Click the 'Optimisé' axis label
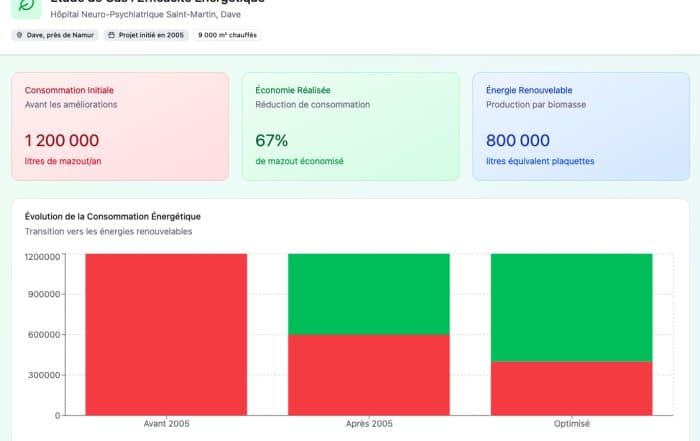 571,424
